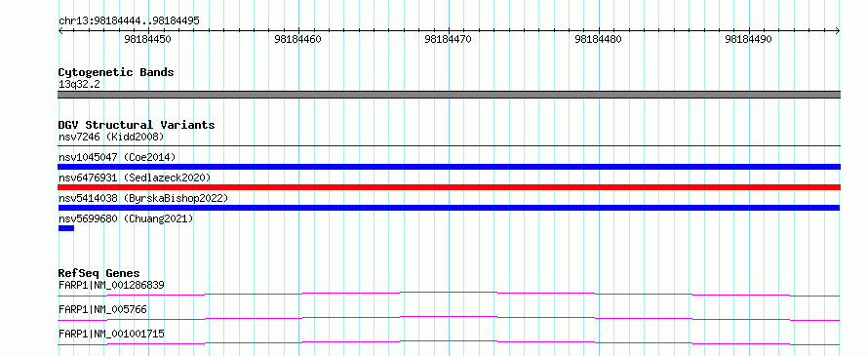The image size is (868, 356).
Task: Select the blue nsv1045047 variant bar
Action: [x=449, y=167]
